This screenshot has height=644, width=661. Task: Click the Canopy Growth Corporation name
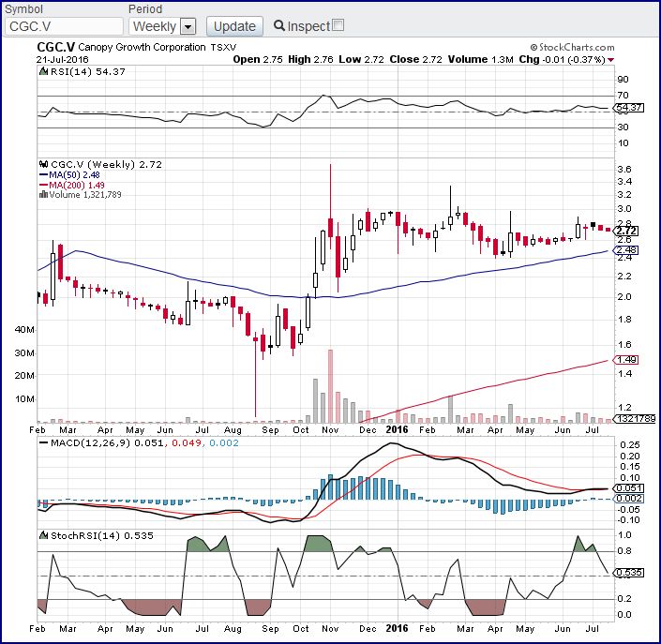click(143, 47)
